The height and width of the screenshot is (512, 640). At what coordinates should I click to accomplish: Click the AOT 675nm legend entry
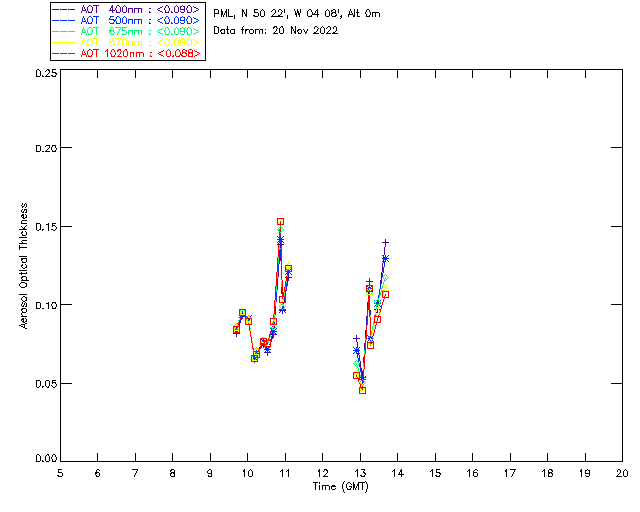pyautogui.click(x=126, y=31)
